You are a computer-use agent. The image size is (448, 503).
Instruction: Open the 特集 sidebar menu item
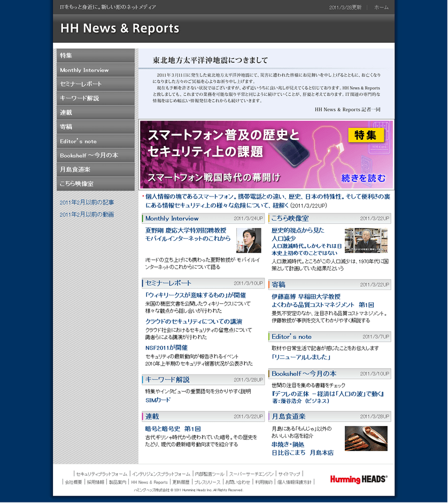pyautogui.click(x=96, y=56)
